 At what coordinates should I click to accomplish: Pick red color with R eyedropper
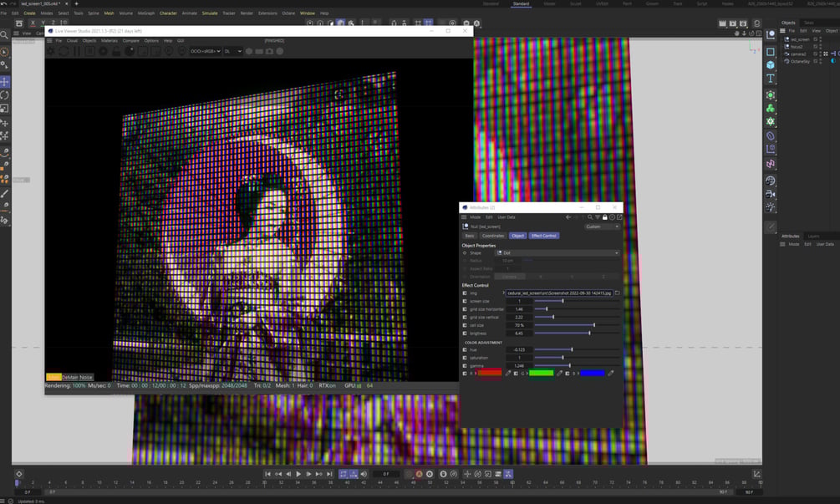click(x=508, y=374)
